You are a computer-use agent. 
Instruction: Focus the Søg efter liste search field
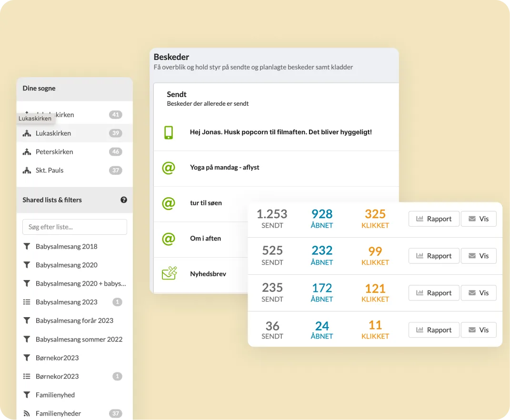pos(74,227)
